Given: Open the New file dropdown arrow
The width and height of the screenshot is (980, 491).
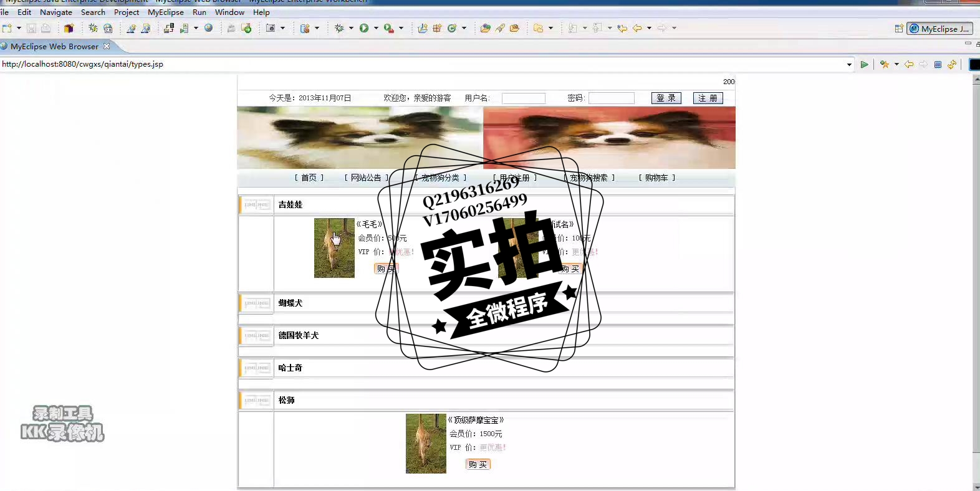Looking at the screenshot, I should click(19, 28).
